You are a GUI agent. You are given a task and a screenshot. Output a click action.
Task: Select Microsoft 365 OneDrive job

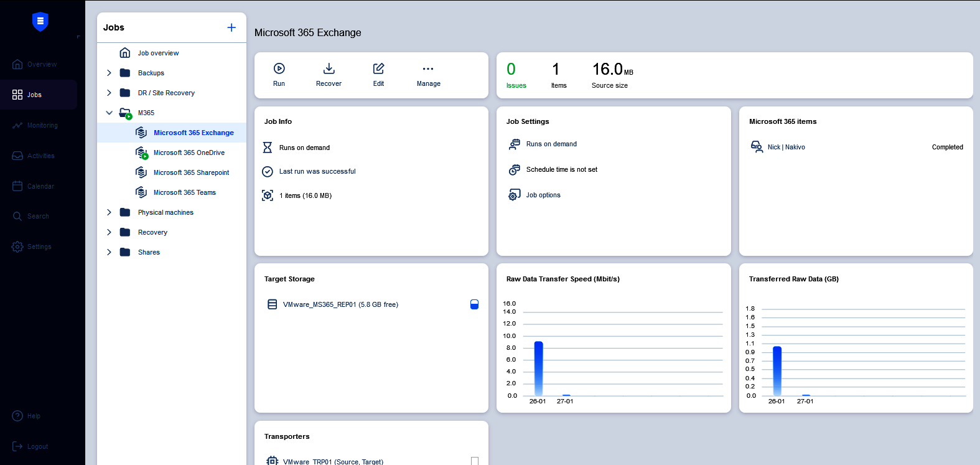(189, 153)
